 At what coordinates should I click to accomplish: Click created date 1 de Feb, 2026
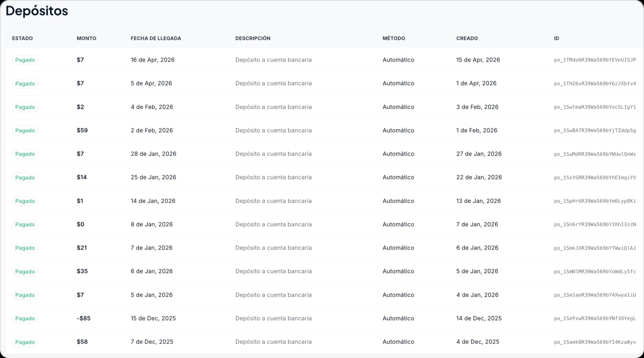click(477, 130)
